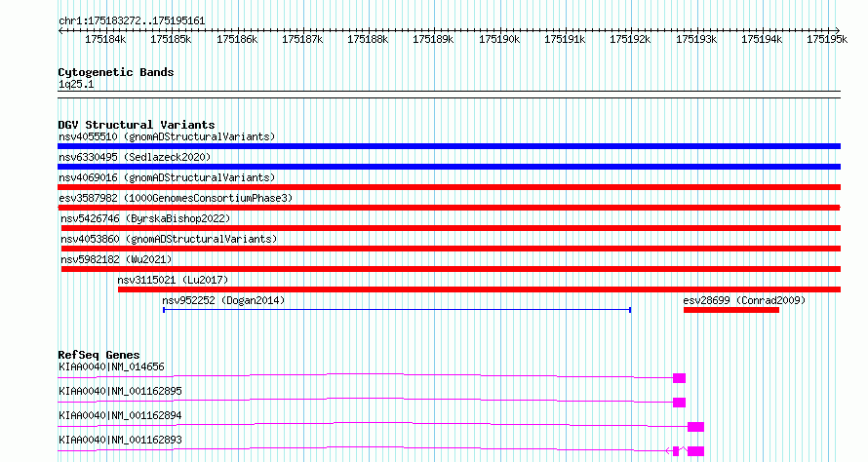Click the 175185k ruler tick label

pyautogui.click(x=171, y=39)
